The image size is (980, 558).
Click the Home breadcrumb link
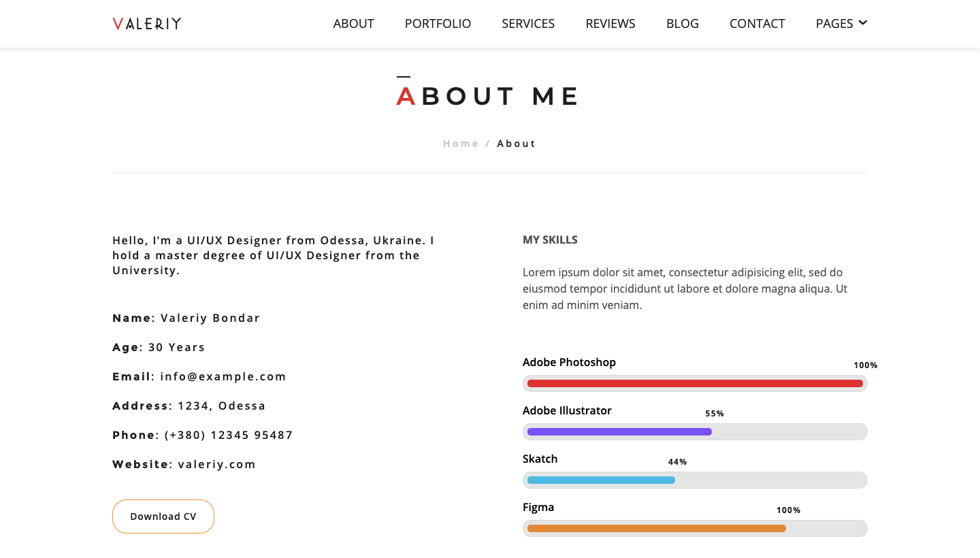point(461,144)
